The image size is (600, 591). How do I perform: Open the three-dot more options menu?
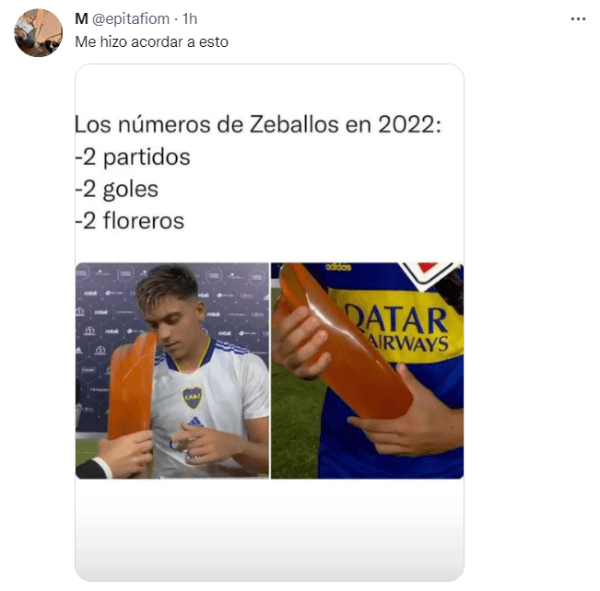[x=578, y=19]
